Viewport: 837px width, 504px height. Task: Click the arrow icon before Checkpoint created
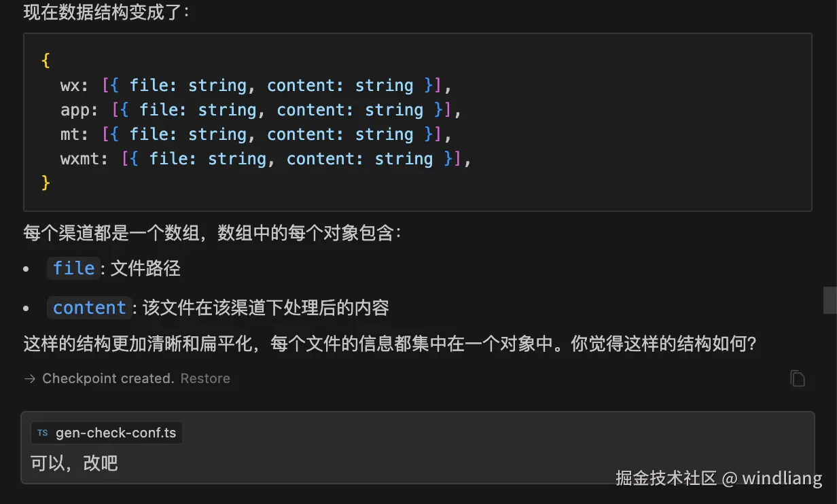point(30,379)
